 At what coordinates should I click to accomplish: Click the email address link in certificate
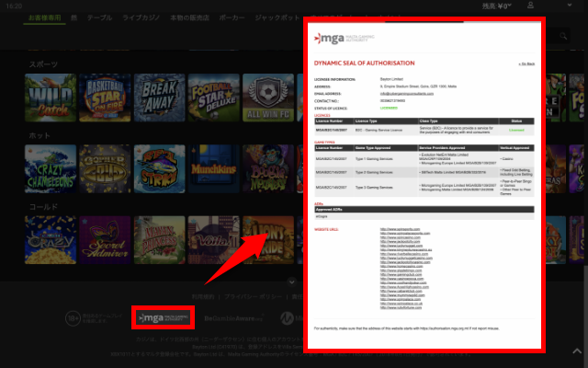tap(405, 94)
